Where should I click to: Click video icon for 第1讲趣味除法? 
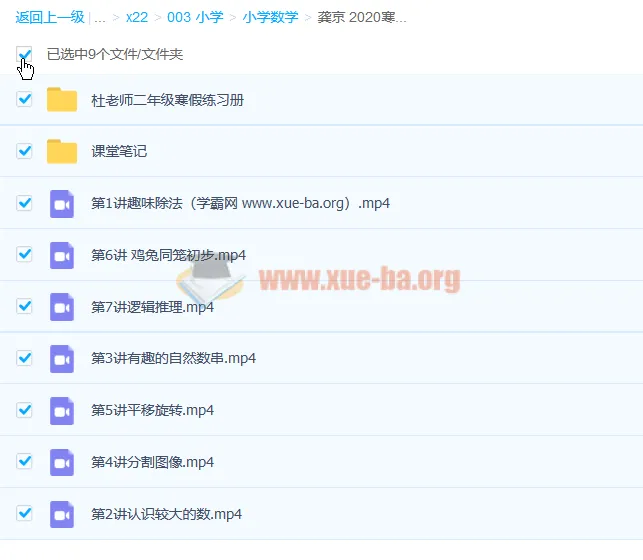point(62,204)
